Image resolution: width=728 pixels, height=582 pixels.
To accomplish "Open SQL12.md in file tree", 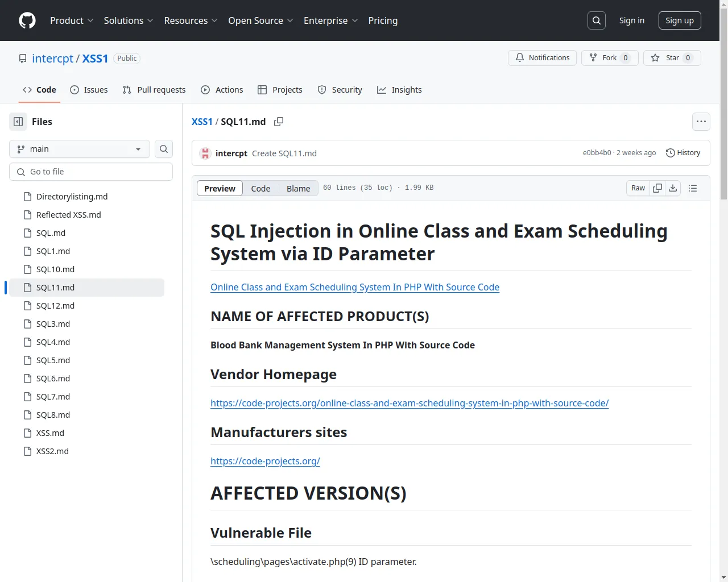I will click(x=86, y=306).
